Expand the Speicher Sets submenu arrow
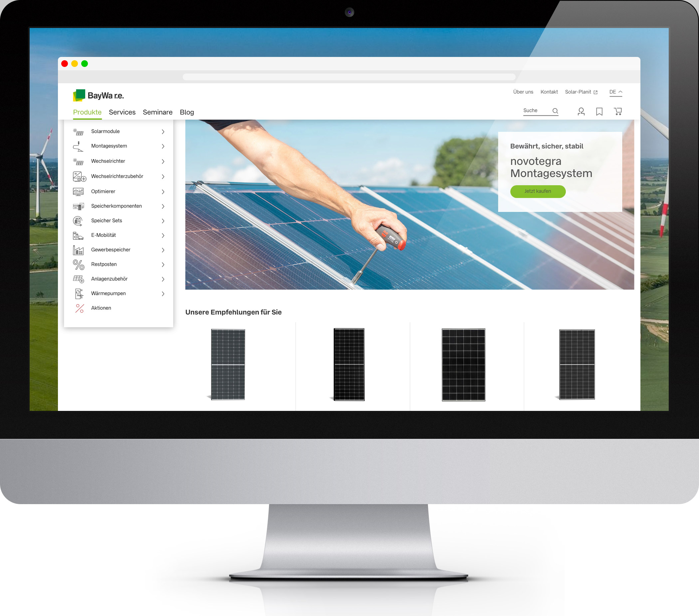Viewport: 699px width, 616px height. coord(163,220)
